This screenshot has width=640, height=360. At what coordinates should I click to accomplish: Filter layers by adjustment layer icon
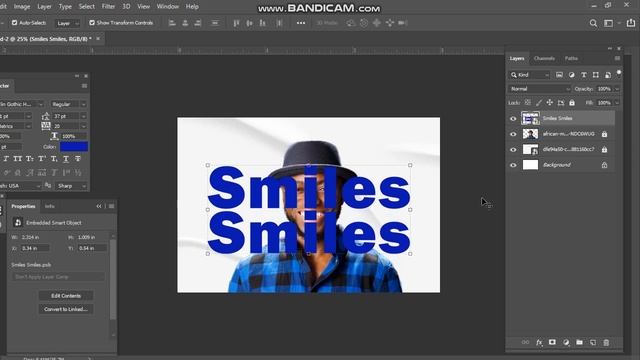(571, 75)
